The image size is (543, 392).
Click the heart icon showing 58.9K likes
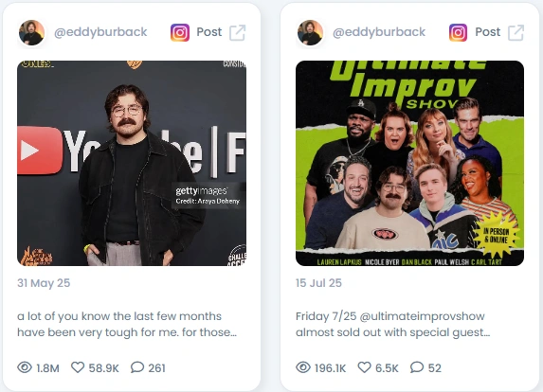tap(78, 367)
